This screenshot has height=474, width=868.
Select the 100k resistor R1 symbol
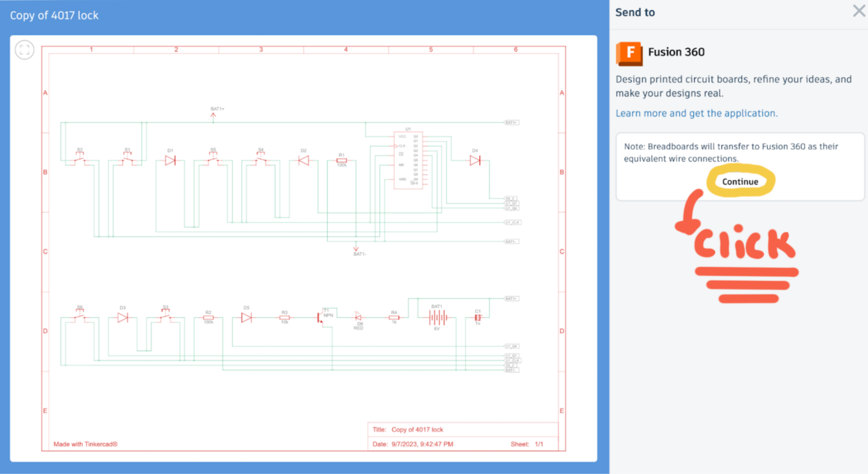pos(341,160)
